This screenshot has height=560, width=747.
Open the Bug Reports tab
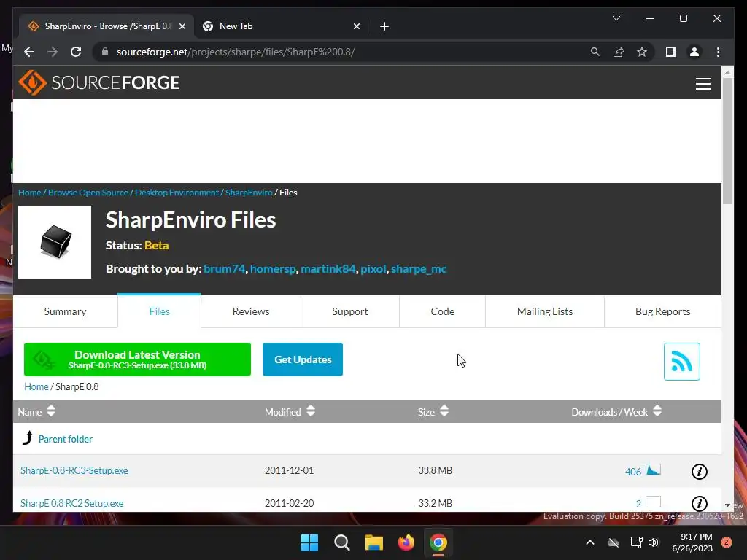coord(662,311)
